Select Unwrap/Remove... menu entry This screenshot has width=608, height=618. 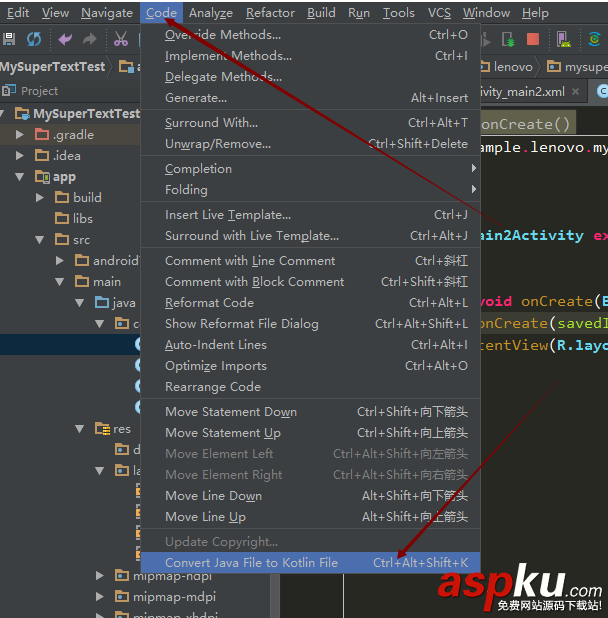click(311, 144)
